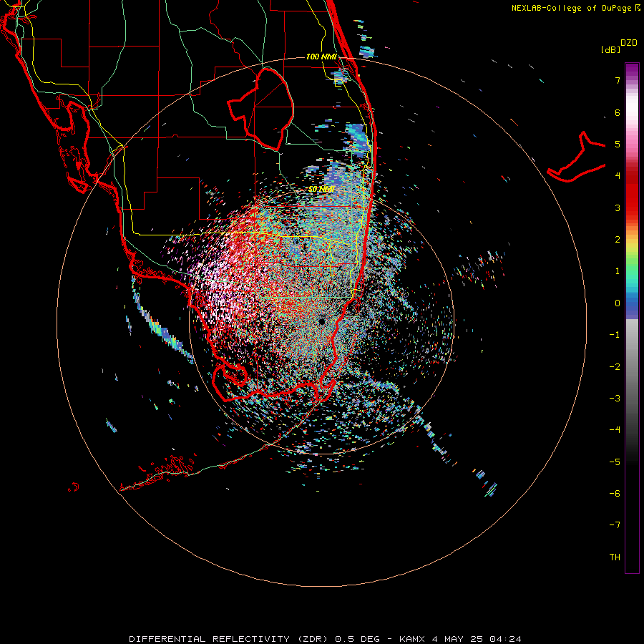This screenshot has width=644, height=644.
Task: Click the TH label on the color scale
Action: tap(615, 557)
